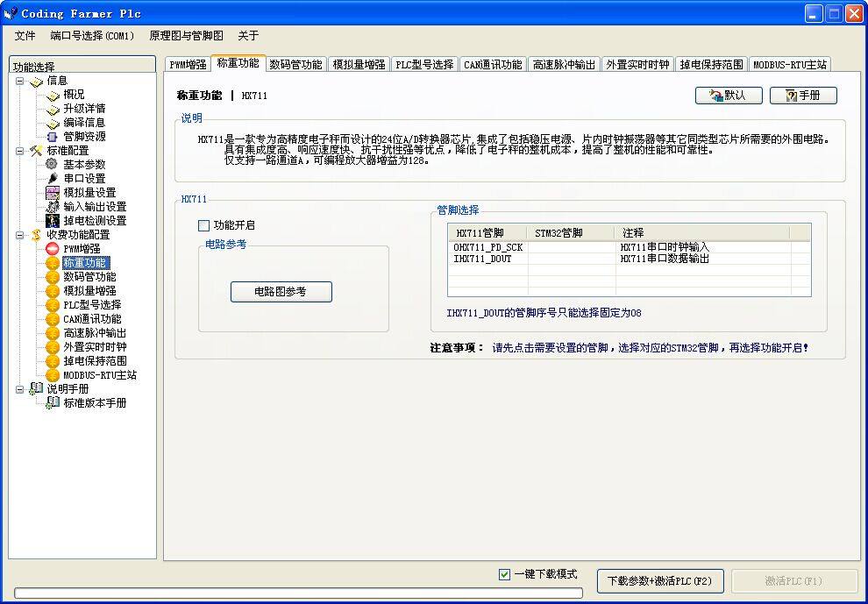Collapse the 标准配置 tree node
The width and height of the screenshot is (868, 604).
pos(20,151)
